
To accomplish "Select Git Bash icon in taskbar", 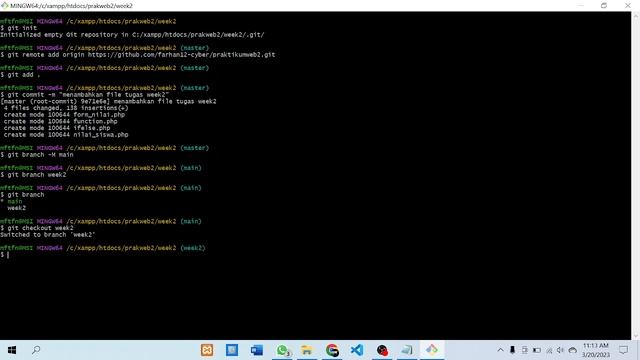I will pyautogui.click(x=432, y=349).
